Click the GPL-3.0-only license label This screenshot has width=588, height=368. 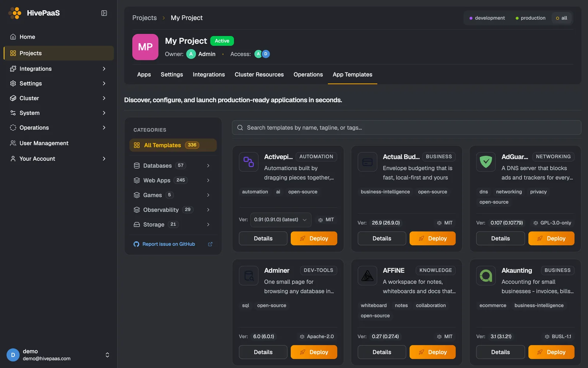556,223
